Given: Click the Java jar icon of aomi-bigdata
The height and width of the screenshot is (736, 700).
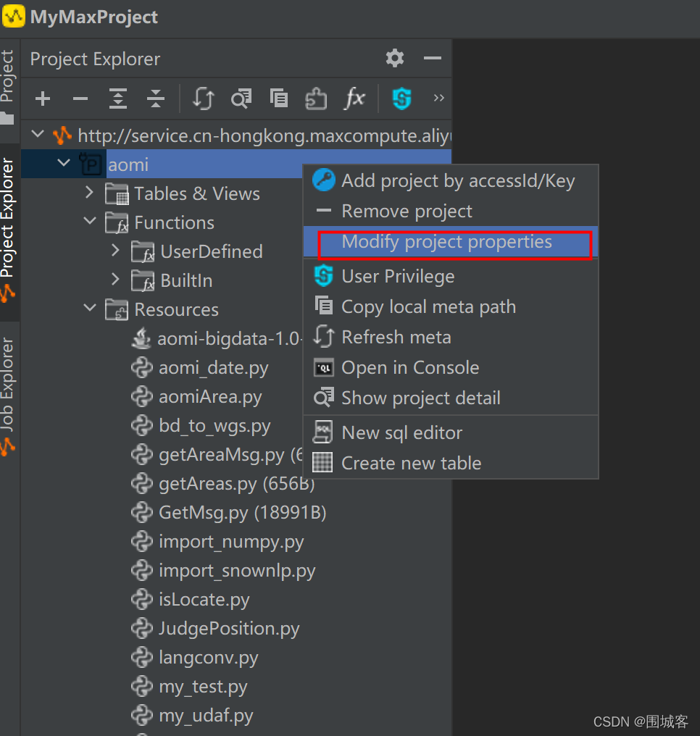Looking at the screenshot, I should [141, 338].
